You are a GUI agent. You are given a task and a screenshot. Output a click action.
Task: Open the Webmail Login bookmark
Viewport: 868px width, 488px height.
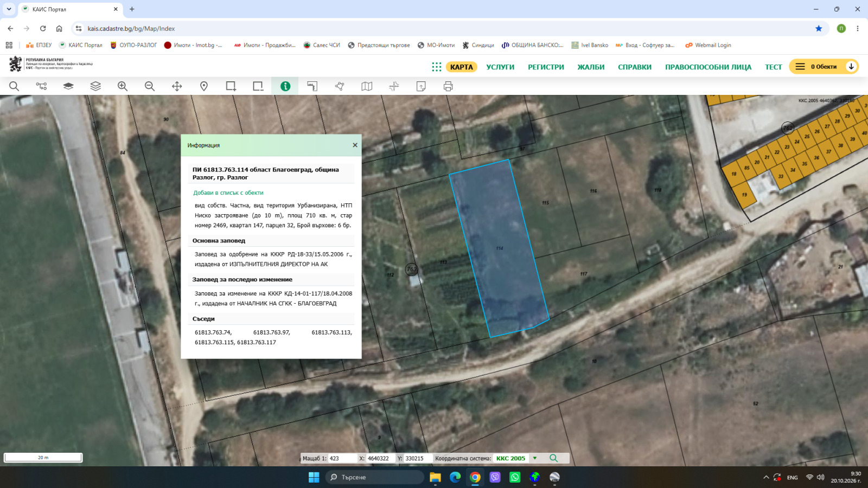coord(708,45)
